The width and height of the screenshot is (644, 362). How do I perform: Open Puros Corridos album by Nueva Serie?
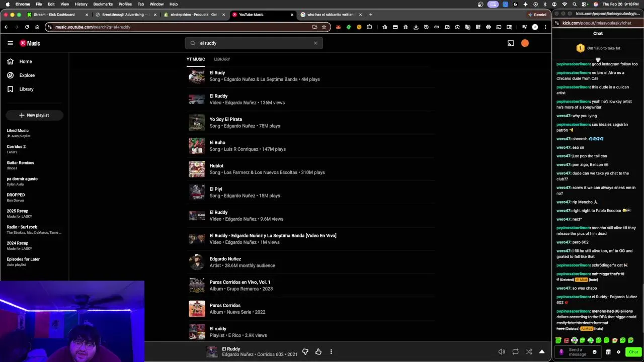[311, 309]
